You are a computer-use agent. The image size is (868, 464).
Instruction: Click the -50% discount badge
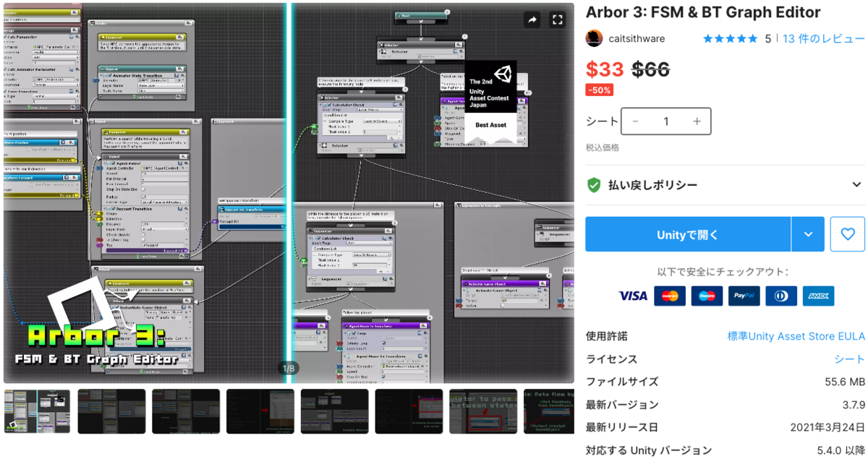point(600,90)
